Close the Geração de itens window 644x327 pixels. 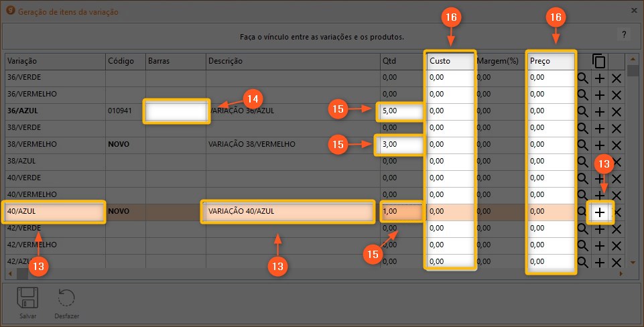tap(634, 10)
